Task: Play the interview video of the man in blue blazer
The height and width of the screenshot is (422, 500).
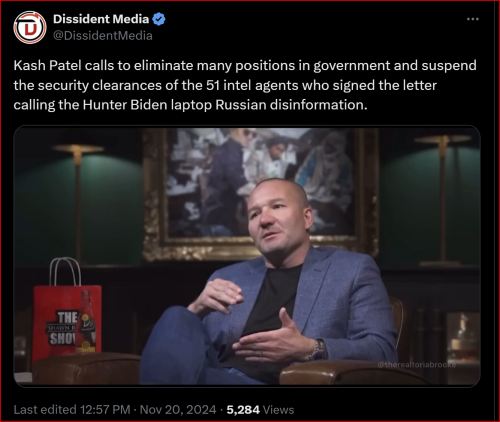Action: tap(247, 256)
